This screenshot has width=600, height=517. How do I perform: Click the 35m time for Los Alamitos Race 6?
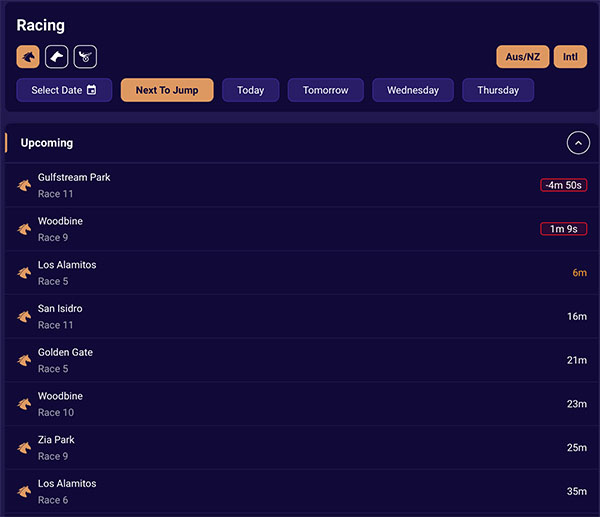click(x=577, y=491)
